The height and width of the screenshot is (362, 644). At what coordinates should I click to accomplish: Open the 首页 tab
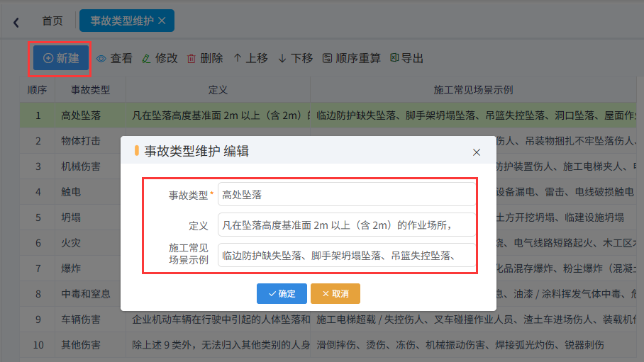(x=52, y=21)
